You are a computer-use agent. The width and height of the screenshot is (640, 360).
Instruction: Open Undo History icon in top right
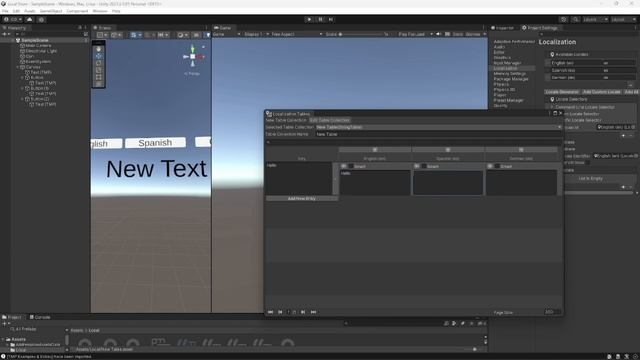tap(564, 19)
